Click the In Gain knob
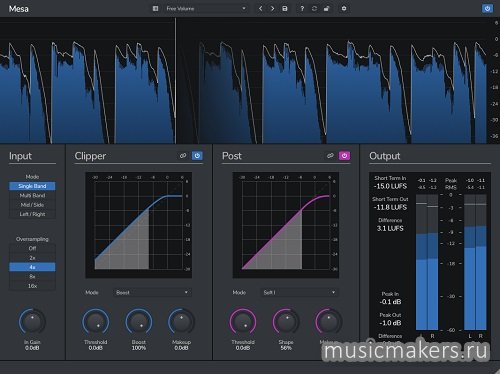The image size is (500, 374). point(32,322)
